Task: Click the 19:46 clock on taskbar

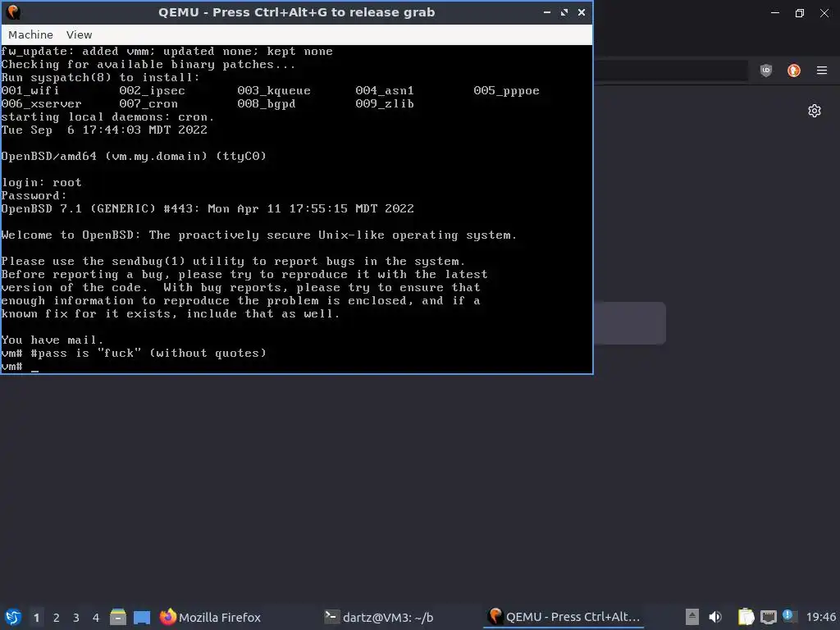Action: [x=820, y=617]
